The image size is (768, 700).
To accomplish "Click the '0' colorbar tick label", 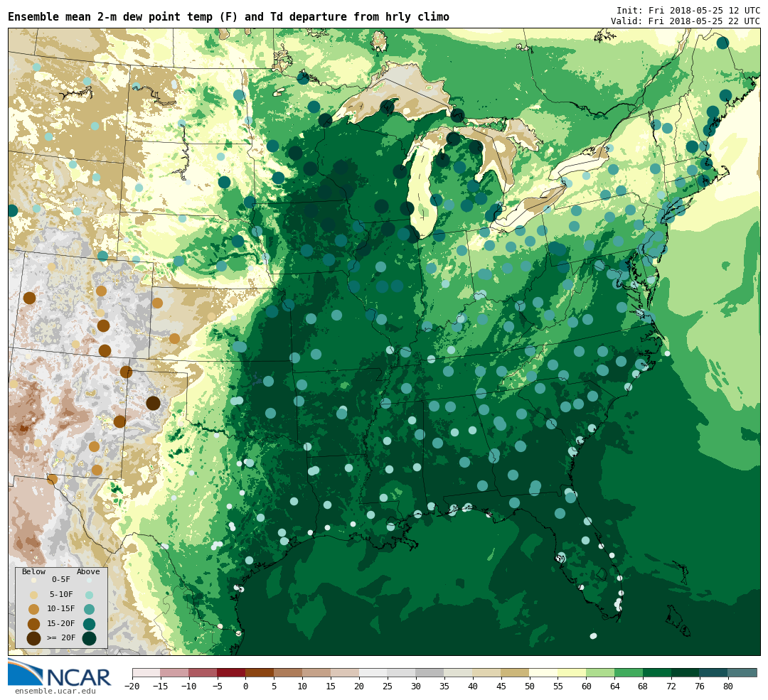I will [246, 686].
